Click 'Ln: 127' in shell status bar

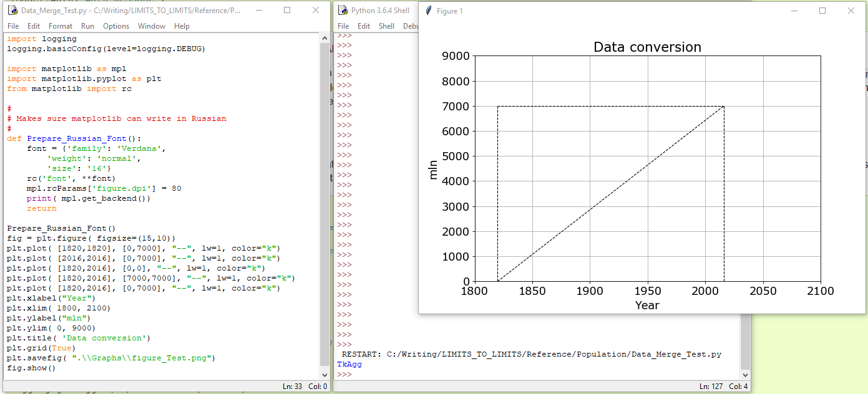(711, 387)
